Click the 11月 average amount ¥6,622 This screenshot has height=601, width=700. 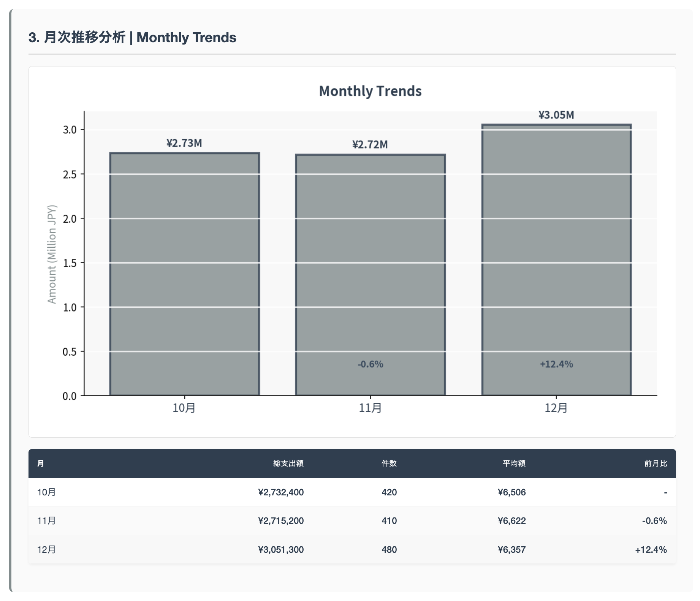coord(512,521)
